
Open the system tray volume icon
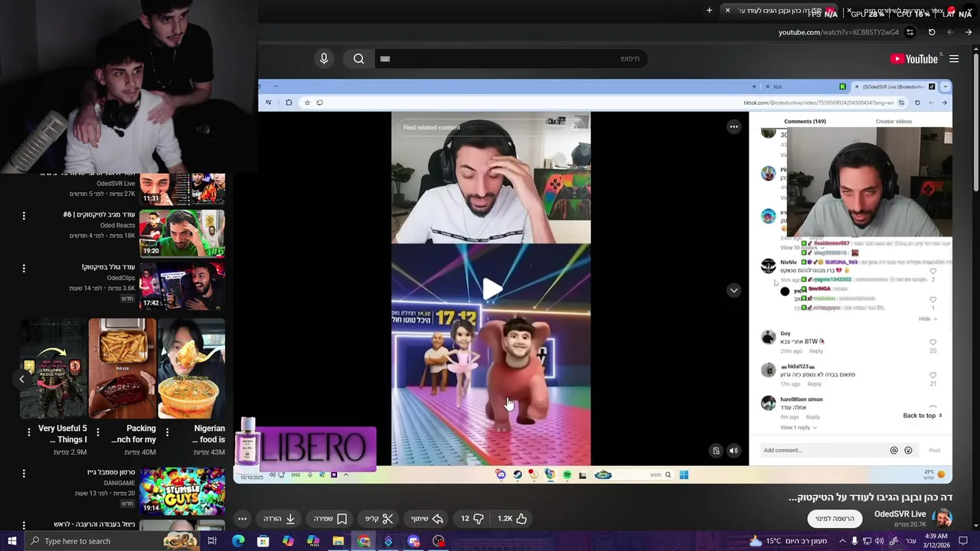click(880, 541)
